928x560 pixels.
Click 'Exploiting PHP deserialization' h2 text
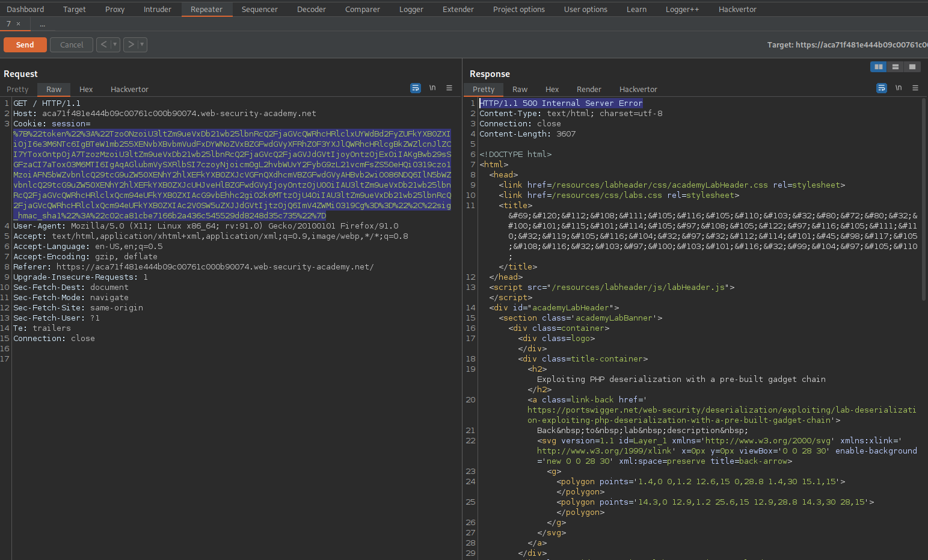coord(681,379)
